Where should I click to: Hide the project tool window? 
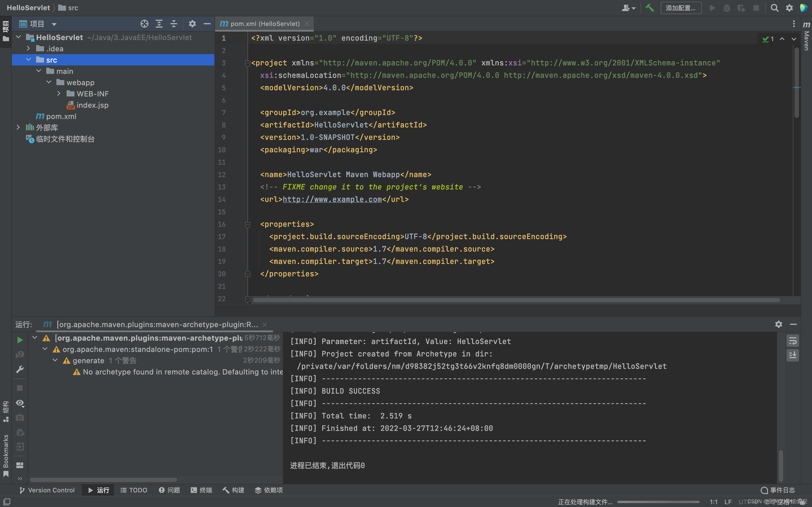point(207,24)
